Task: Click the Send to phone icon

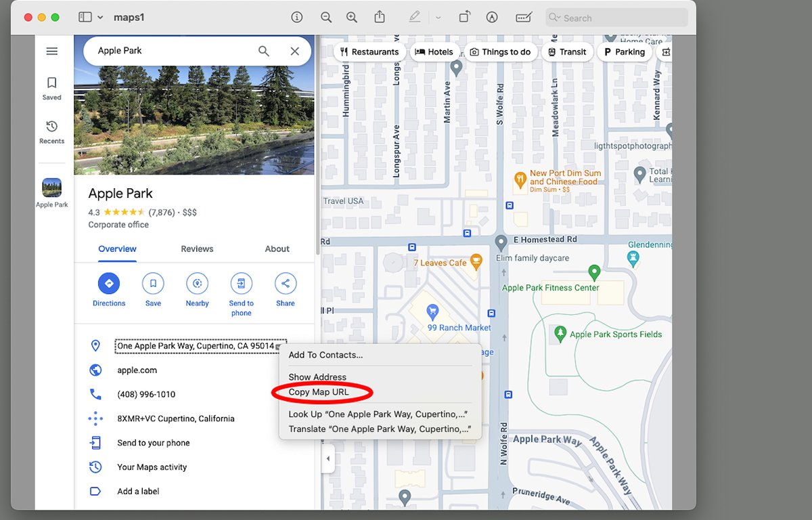Action: pos(241,284)
